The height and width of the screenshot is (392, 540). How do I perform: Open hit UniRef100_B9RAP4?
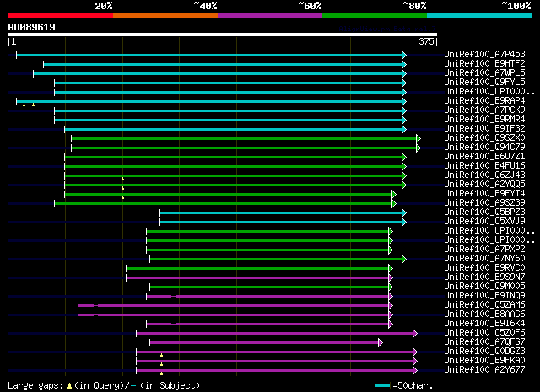(x=484, y=101)
